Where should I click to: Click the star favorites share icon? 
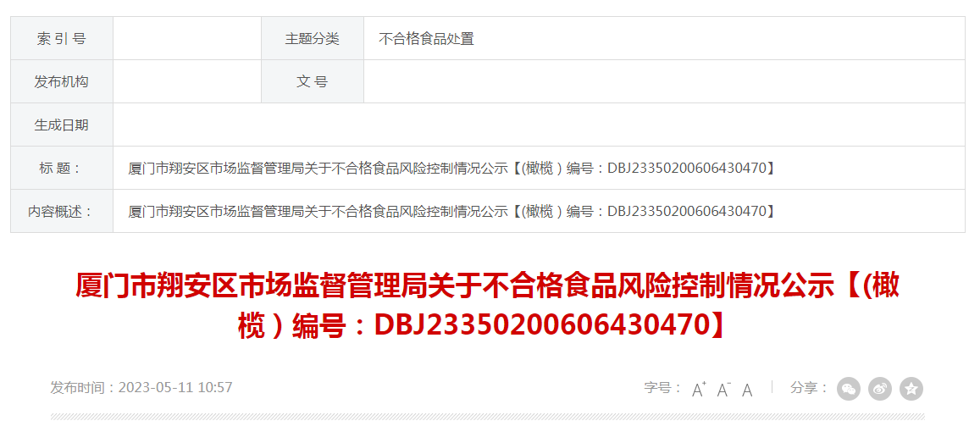(911, 389)
